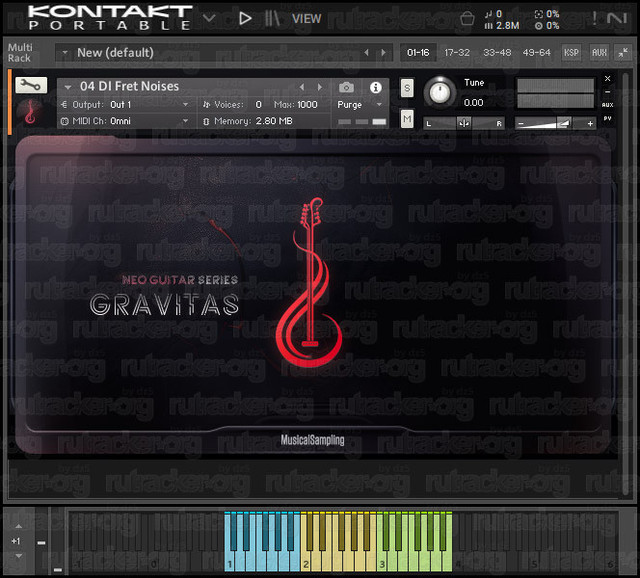
Task: Load next instrument arrow
Action: (320, 87)
